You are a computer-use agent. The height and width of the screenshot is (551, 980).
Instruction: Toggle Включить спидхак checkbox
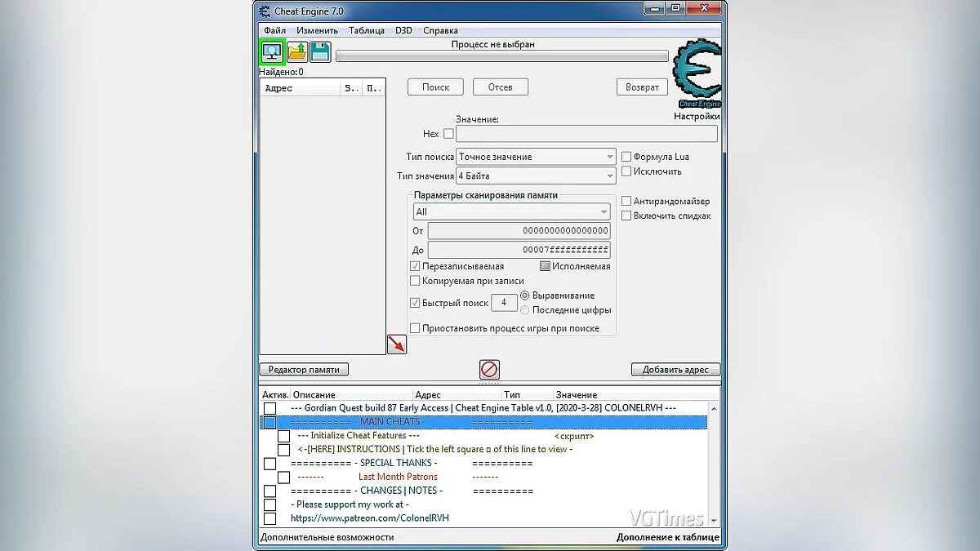click(626, 216)
